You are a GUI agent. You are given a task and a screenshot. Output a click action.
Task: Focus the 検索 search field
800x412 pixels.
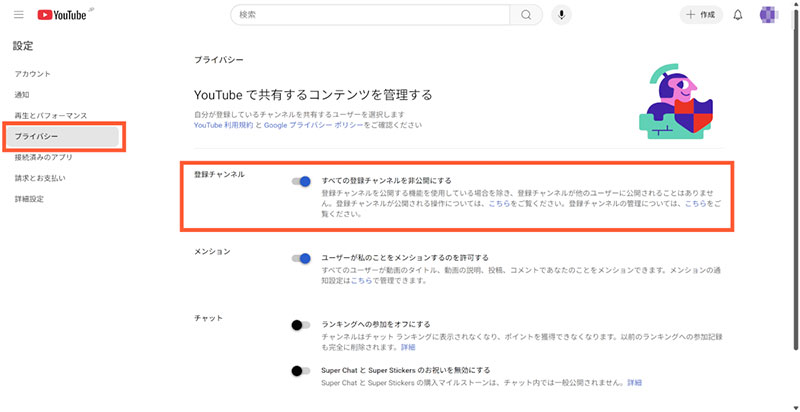pyautogui.click(x=370, y=15)
